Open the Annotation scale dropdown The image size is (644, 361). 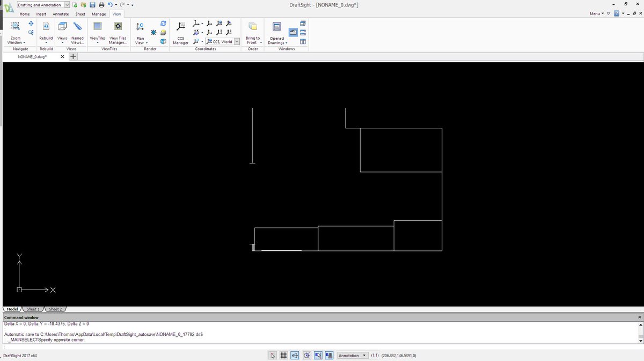pos(364,355)
